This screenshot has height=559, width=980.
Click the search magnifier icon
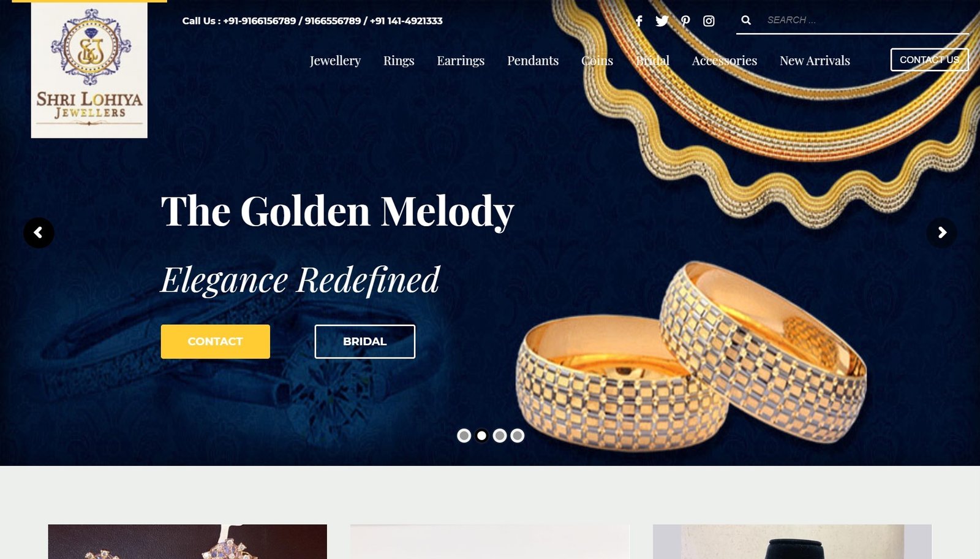(x=746, y=20)
